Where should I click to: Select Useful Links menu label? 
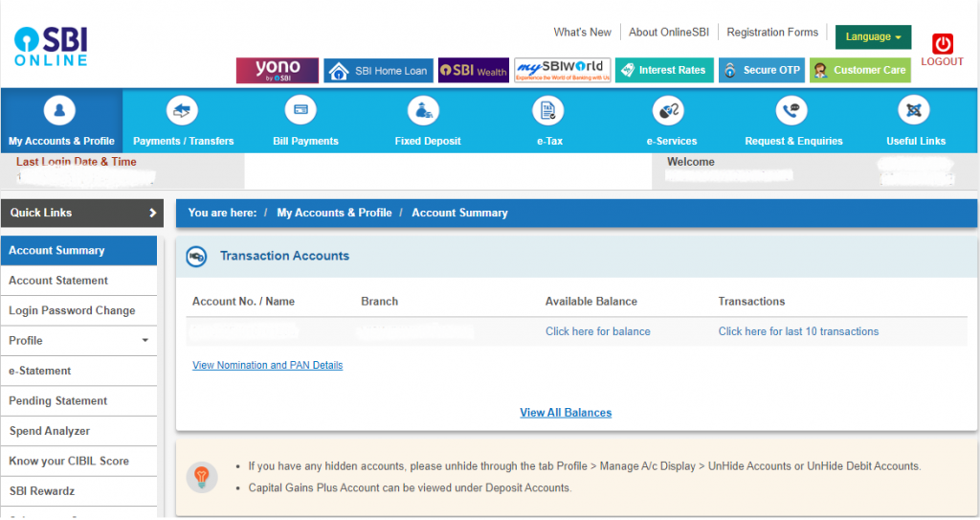pyautogui.click(x=916, y=142)
